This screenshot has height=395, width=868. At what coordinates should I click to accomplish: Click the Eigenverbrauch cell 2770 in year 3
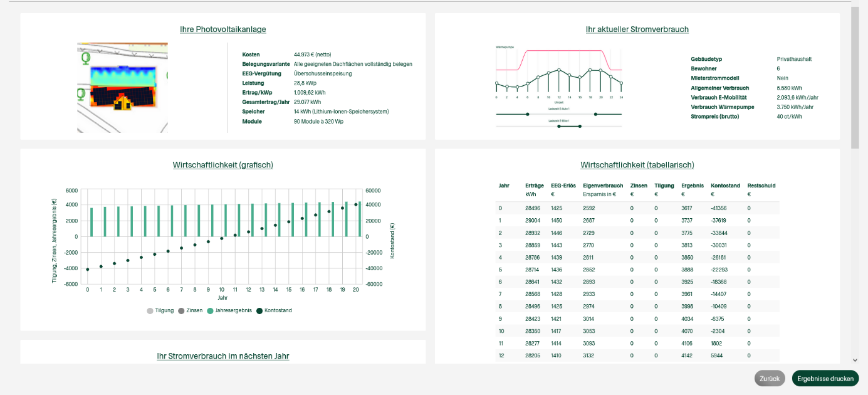tap(589, 245)
